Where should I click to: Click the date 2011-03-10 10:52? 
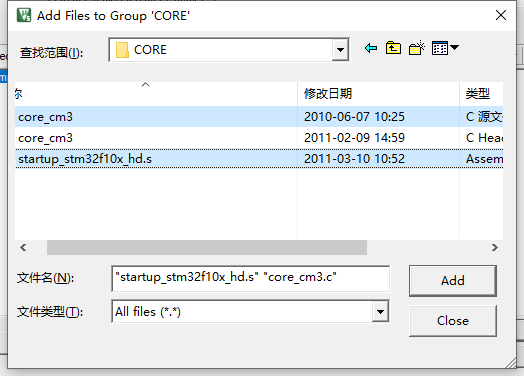pyautogui.click(x=354, y=159)
